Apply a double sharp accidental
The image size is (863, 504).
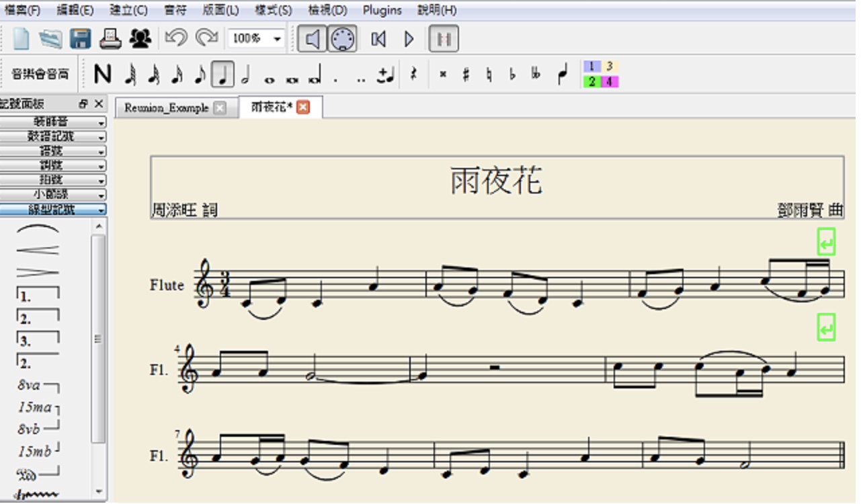click(x=442, y=75)
